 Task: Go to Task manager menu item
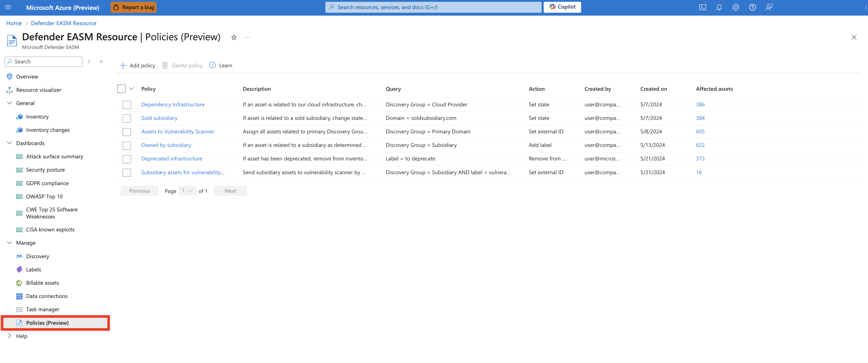point(42,309)
